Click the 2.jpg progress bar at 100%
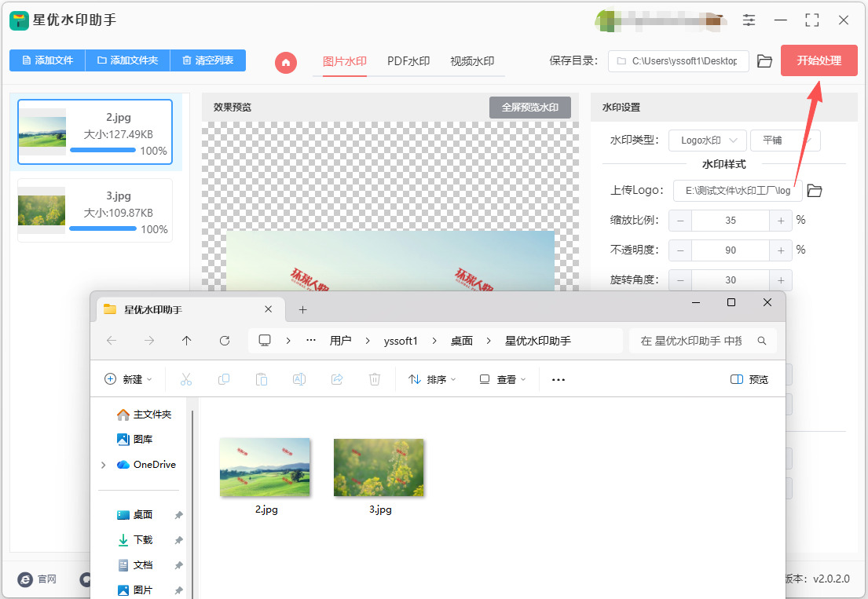 pos(103,150)
